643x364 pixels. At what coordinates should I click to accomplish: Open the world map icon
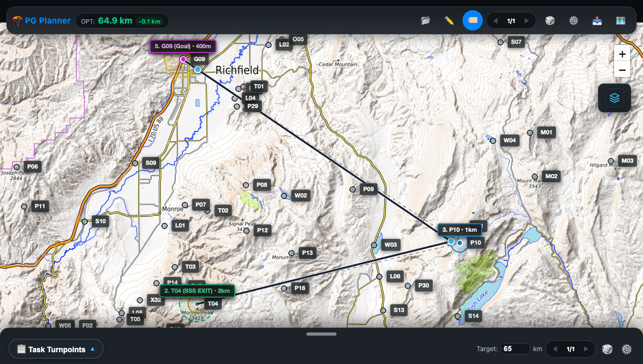[x=620, y=20]
